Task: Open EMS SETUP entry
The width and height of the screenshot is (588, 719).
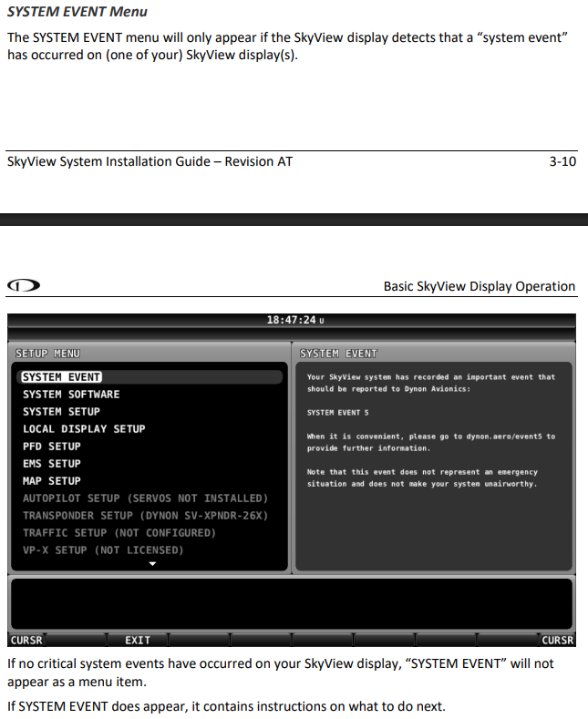Action: pos(52,464)
